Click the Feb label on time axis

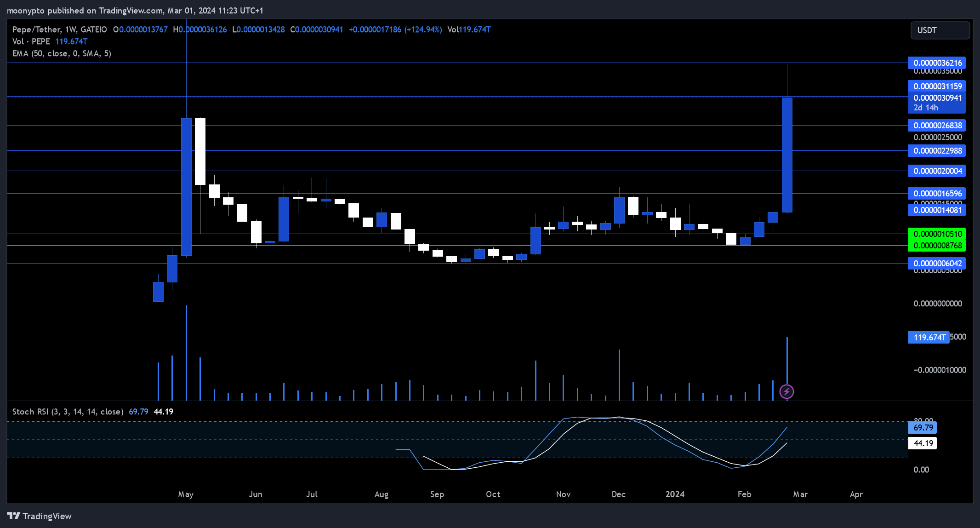pos(745,494)
